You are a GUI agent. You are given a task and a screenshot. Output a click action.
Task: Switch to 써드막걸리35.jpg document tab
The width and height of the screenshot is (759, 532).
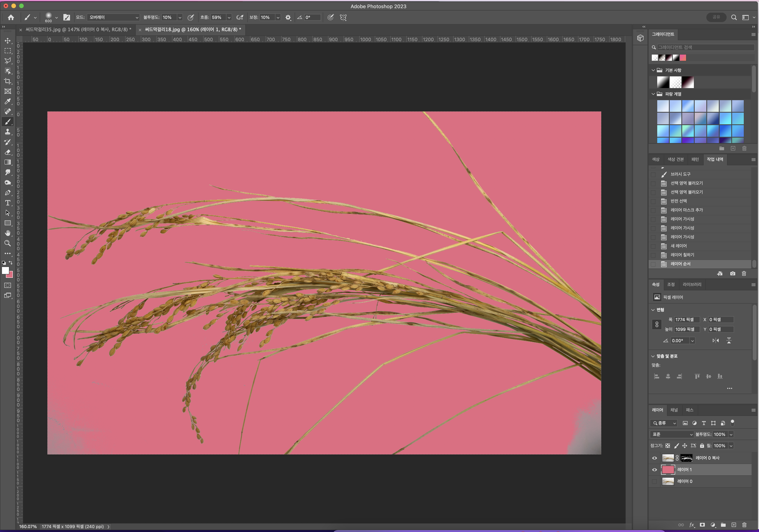[x=78, y=29]
